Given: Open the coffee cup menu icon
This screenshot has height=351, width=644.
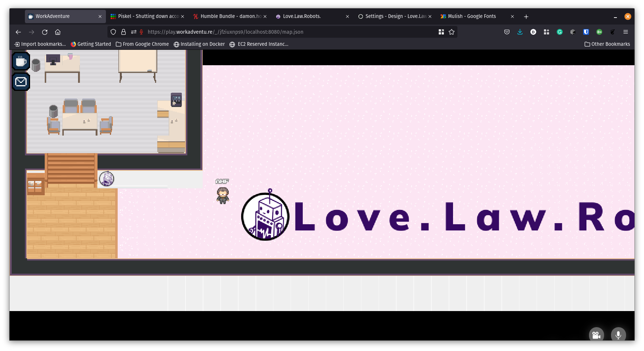Looking at the screenshot, I should point(21,61).
